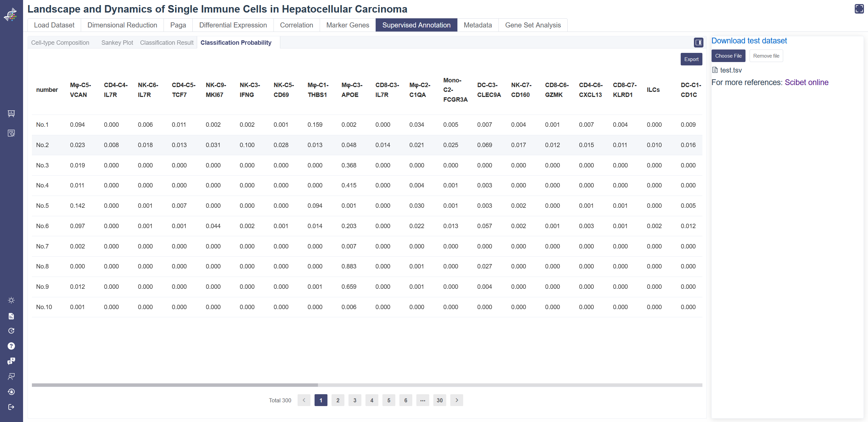Toggle the side panel layout button
Screen dimensions: 868x422
(x=698, y=42)
